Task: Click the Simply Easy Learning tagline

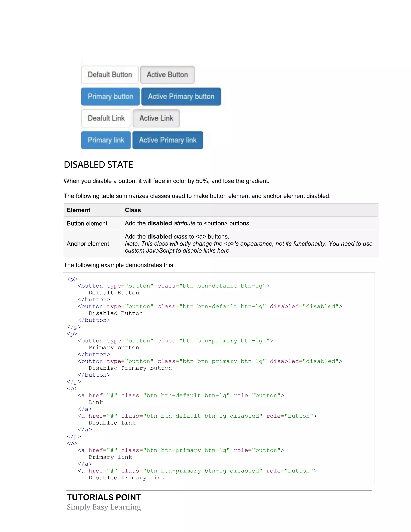Action: 104,507
